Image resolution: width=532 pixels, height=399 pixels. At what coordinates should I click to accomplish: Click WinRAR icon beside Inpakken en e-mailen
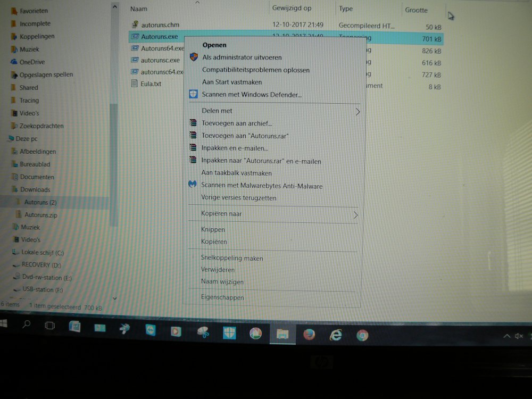193,147
